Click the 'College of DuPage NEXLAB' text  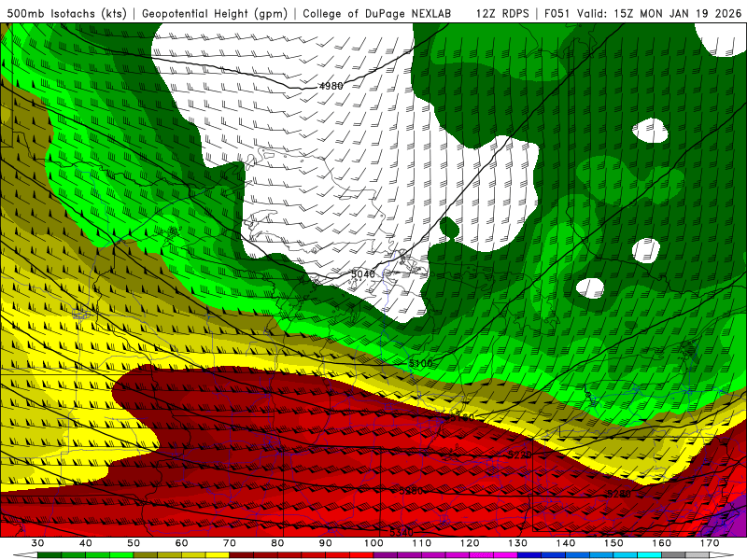point(377,13)
